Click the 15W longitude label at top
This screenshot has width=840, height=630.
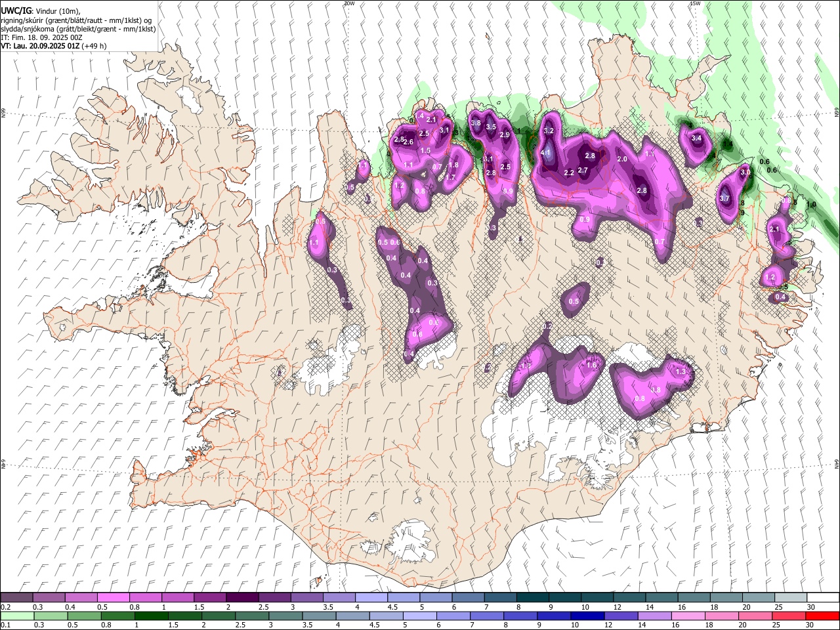[x=695, y=3]
